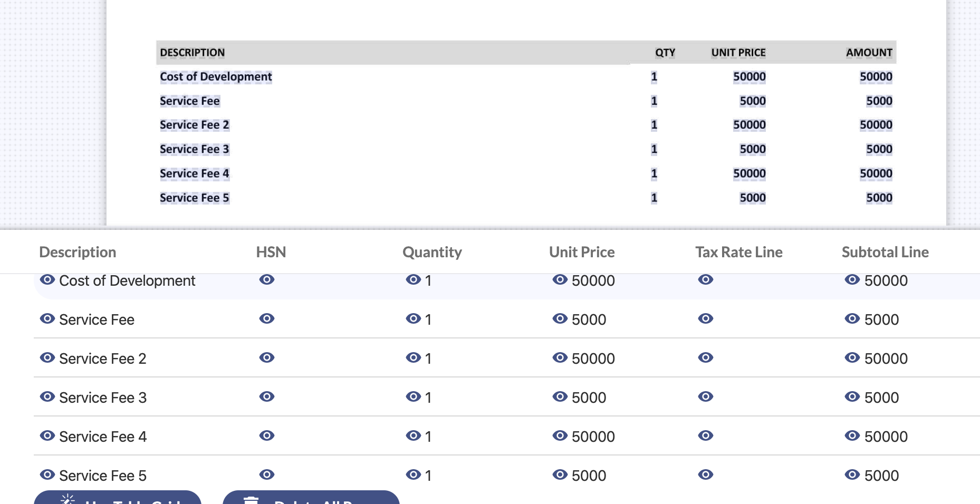Click the eye icon in HSN column for Cost of Development

pyautogui.click(x=267, y=279)
